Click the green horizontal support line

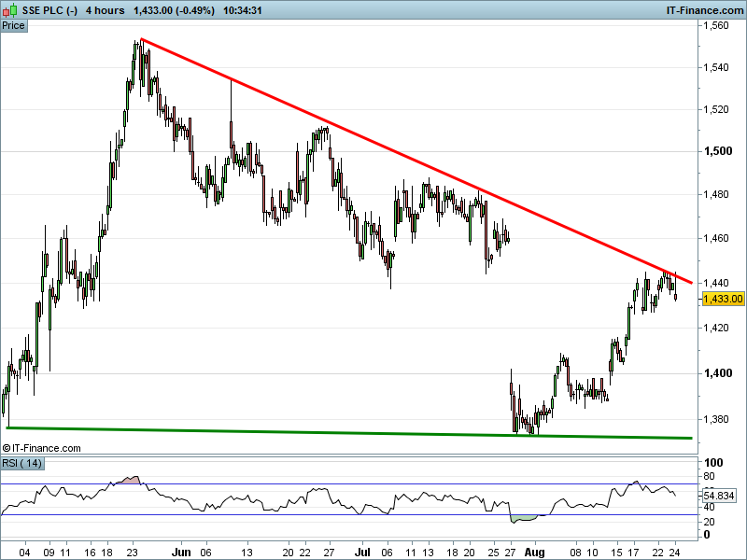pos(348,433)
